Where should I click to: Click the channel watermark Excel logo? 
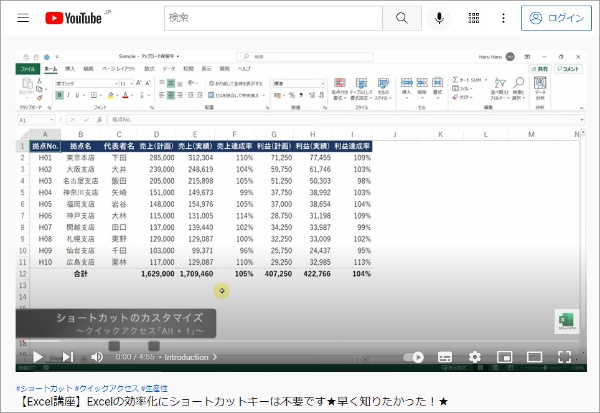pos(567,321)
